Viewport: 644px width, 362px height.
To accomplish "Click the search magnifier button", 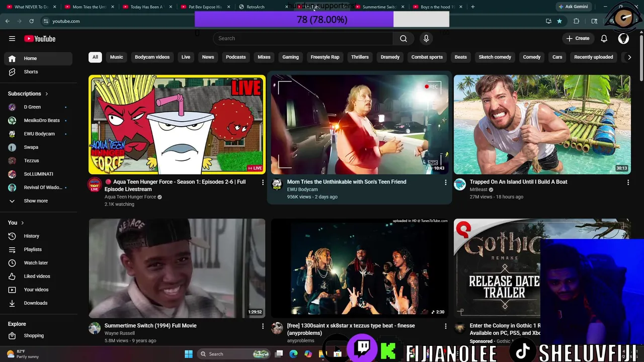I will tap(404, 39).
